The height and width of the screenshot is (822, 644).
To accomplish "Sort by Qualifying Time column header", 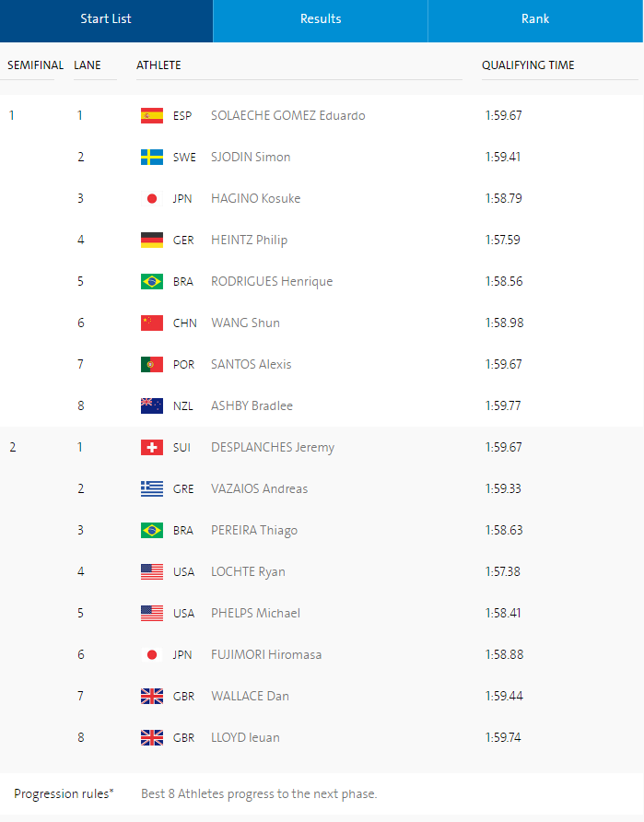I will tap(528, 65).
